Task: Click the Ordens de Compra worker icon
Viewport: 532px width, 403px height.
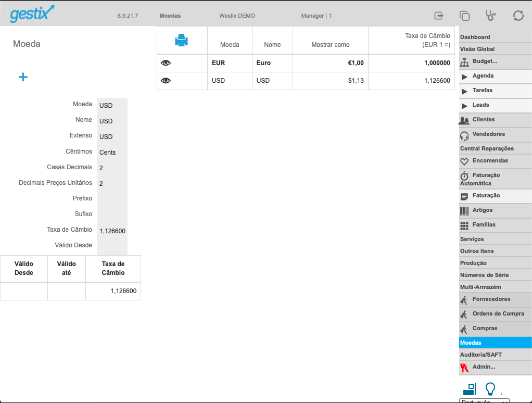Action: click(x=464, y=315)
